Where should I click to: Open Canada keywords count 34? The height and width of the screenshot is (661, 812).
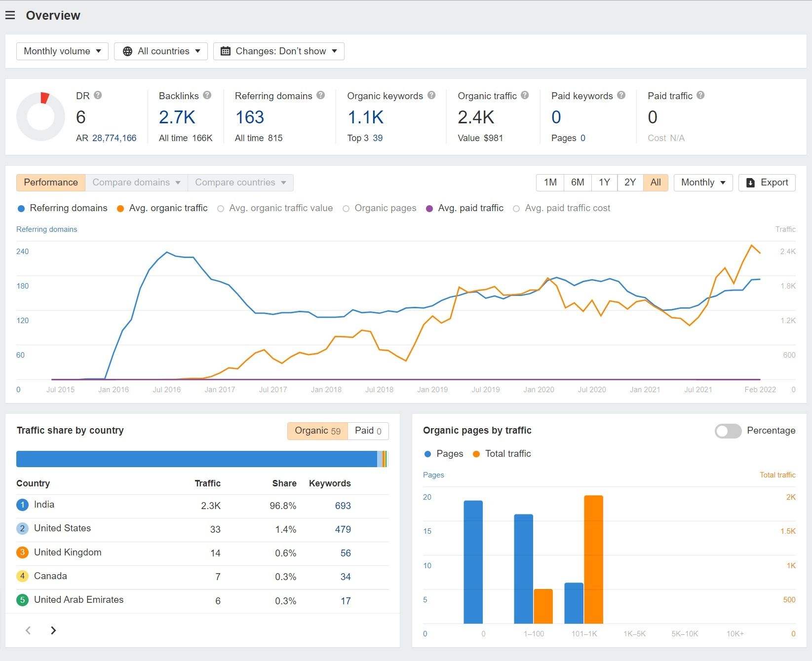[346, 577]
